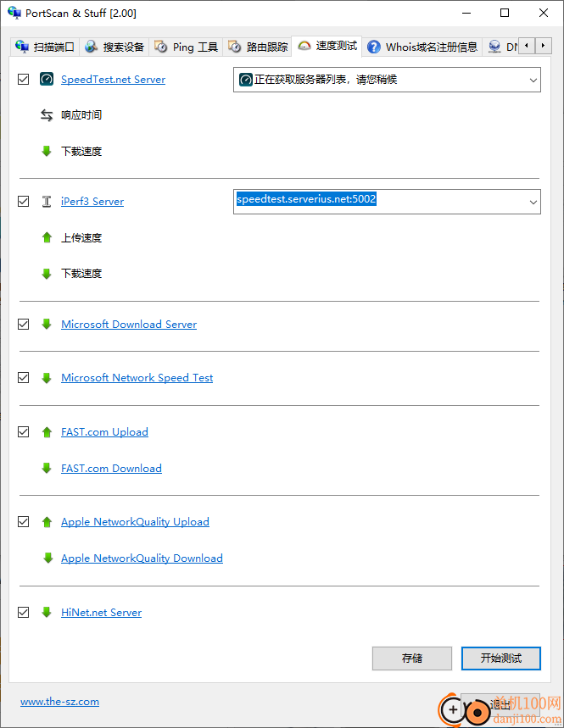Click the iPerf3 download speed arrow icon
The width and height of the screenshot is (564, 728).
[47, 274]
